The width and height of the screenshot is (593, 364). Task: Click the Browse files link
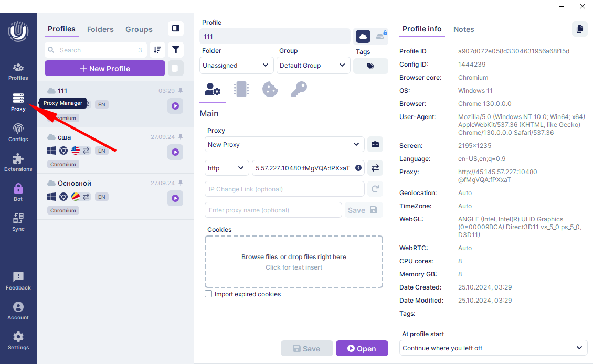pos(259,257)
